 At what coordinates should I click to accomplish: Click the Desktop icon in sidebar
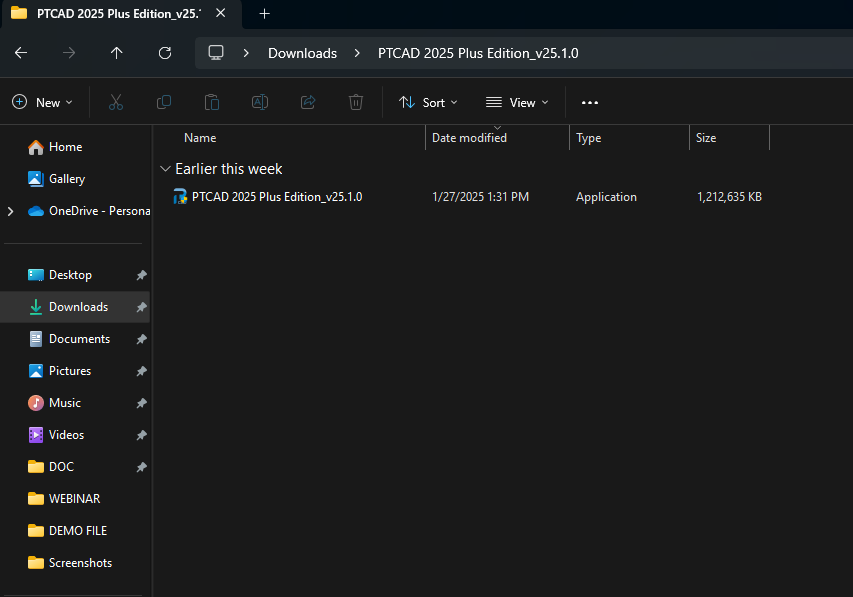[x=36, y=275]
